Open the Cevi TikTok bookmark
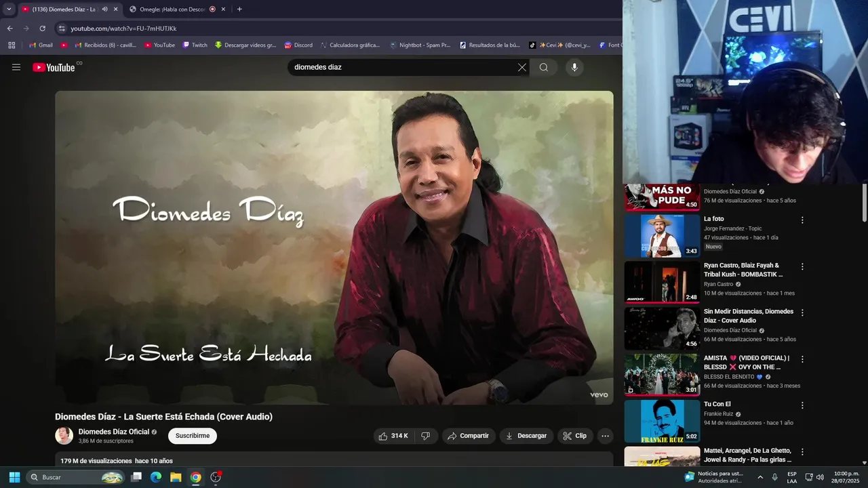The image size is (868, 488). 560,45
